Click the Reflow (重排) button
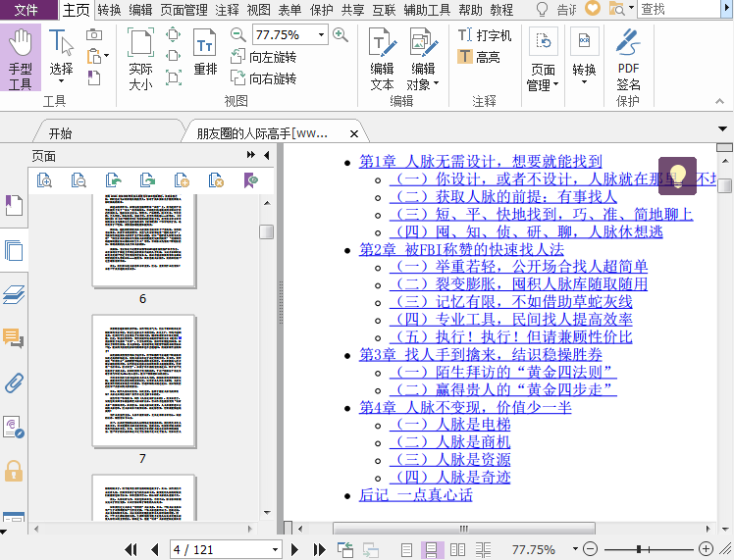 coord(205,52)
